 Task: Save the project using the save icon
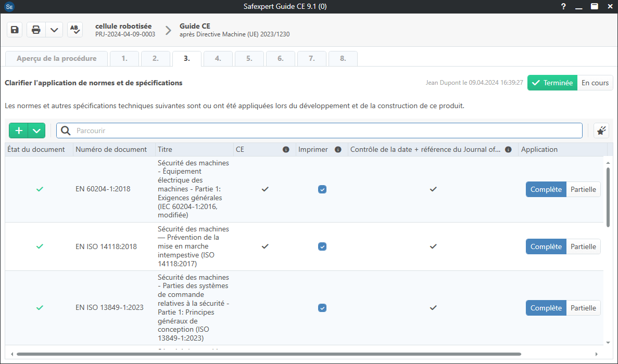click(x=14, y=29)
